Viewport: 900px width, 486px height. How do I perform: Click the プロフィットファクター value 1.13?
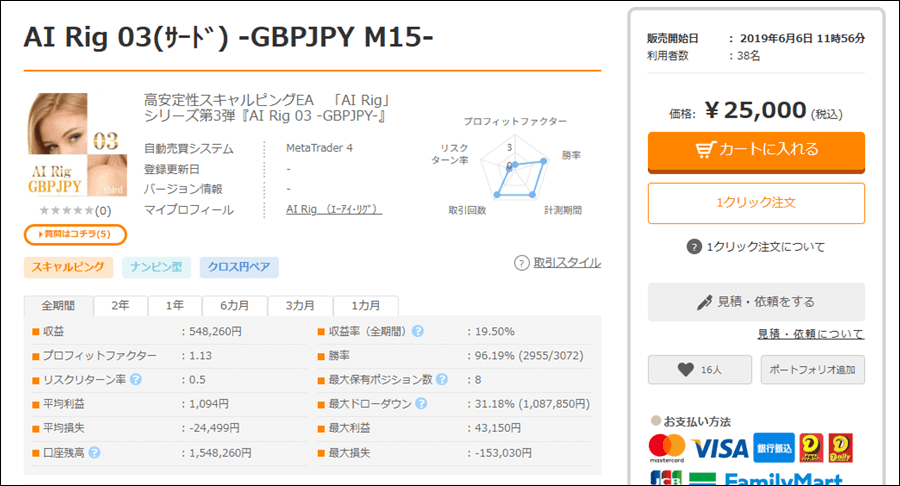(x=200, y=356)
